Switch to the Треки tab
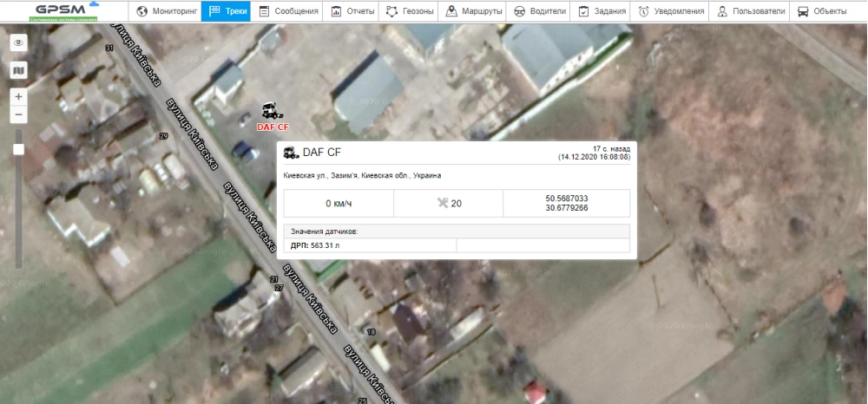Image resolution: width=868 pixels, height=404 pixels. point(226,11)
